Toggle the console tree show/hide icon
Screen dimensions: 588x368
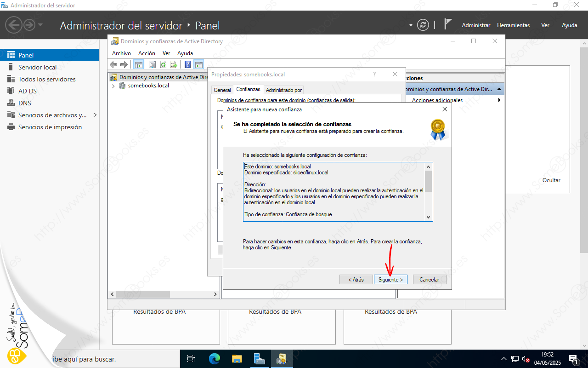pyautogui.click(x=138, y=65)
